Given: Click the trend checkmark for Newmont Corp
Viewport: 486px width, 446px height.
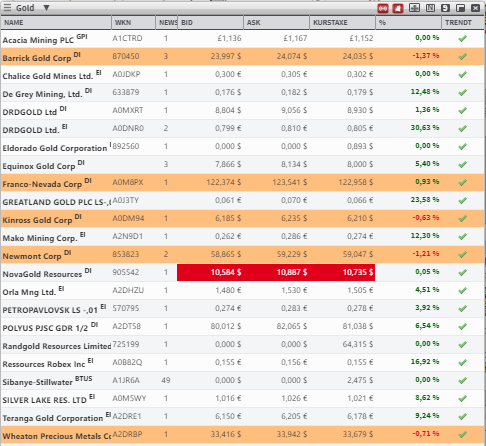Looking at the screenshot, I should point(462,255).
